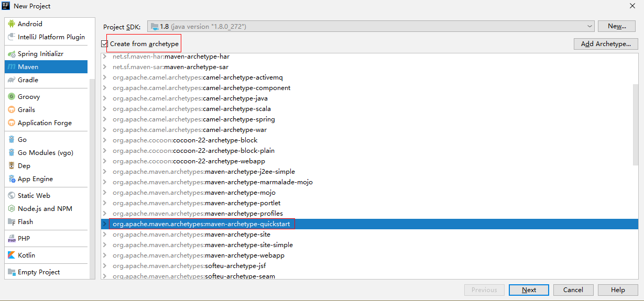Expand the camel-archetype-activemq node
Viewport: 644px width, 301px height.
[105, 77]
